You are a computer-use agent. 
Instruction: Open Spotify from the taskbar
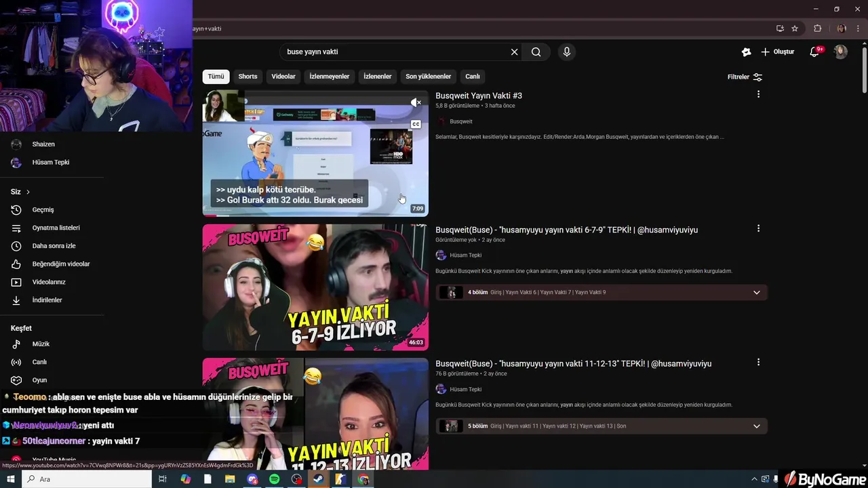[275, 479]
